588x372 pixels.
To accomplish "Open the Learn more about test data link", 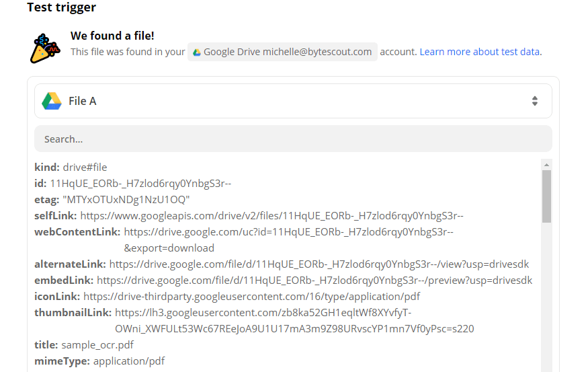I will [x=480, y=52].
